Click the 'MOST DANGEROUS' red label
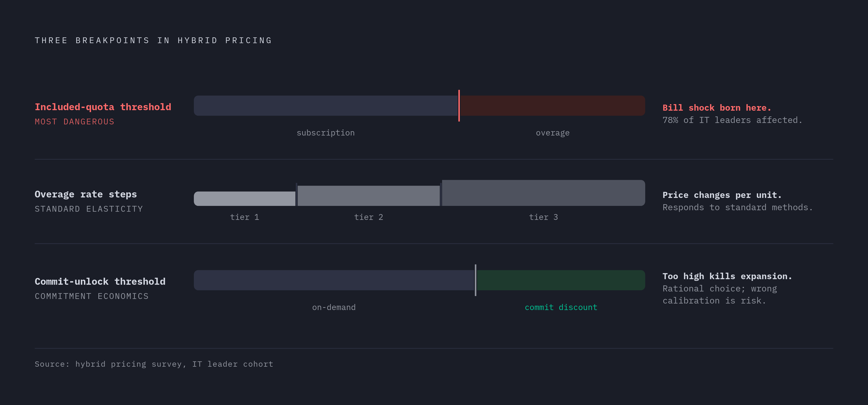 [x=75, y=122]
